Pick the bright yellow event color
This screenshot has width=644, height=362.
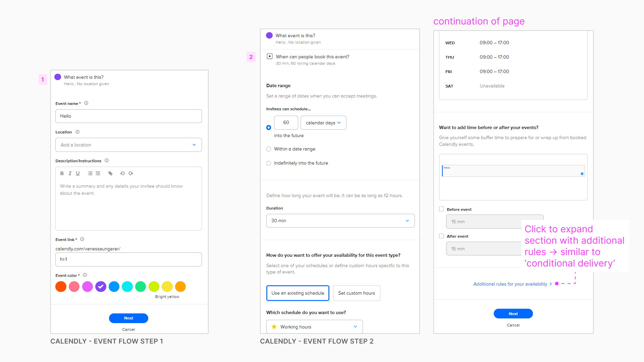(x=167, y=287)
